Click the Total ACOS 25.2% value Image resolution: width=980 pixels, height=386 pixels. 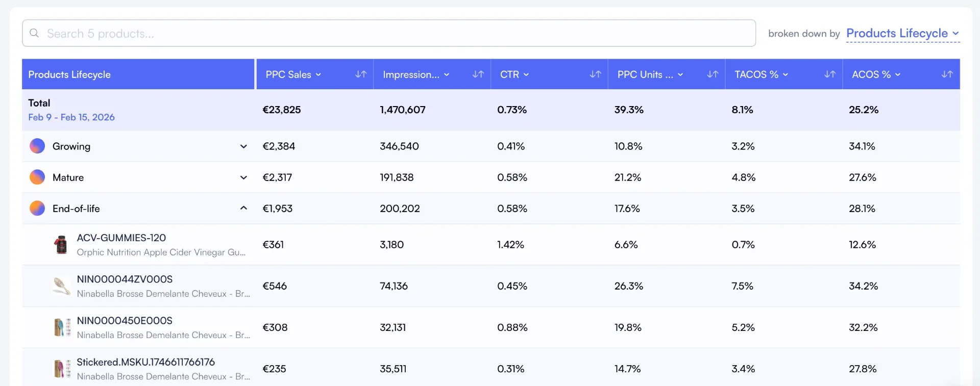click(x=864, y=110)
